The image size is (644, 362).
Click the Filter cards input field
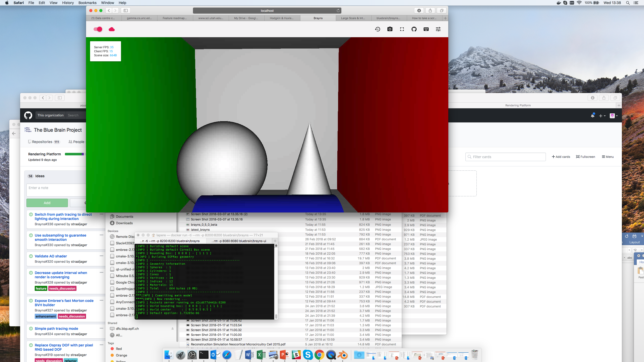(505, 157)
